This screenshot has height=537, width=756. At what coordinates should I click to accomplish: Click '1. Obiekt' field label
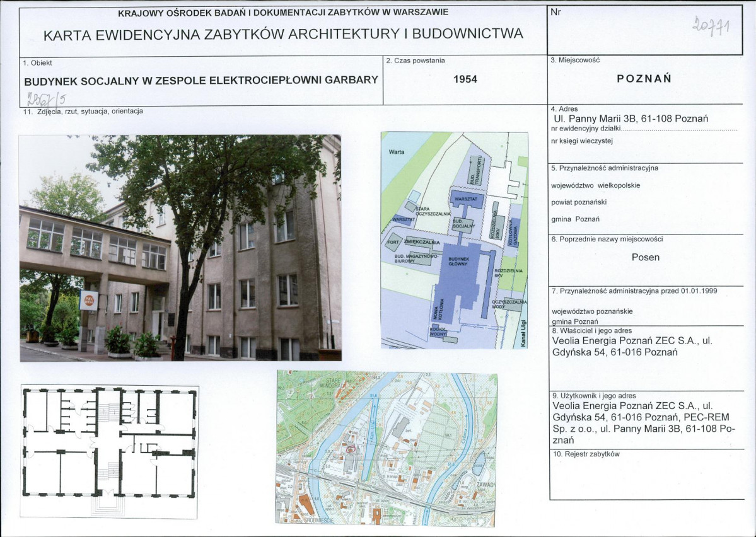(x=37, y=62)
